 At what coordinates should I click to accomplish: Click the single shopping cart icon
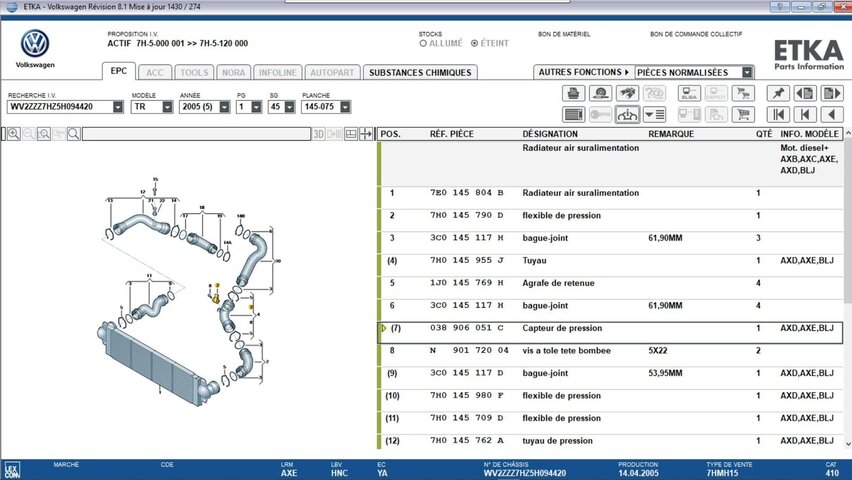coord(743,115)
